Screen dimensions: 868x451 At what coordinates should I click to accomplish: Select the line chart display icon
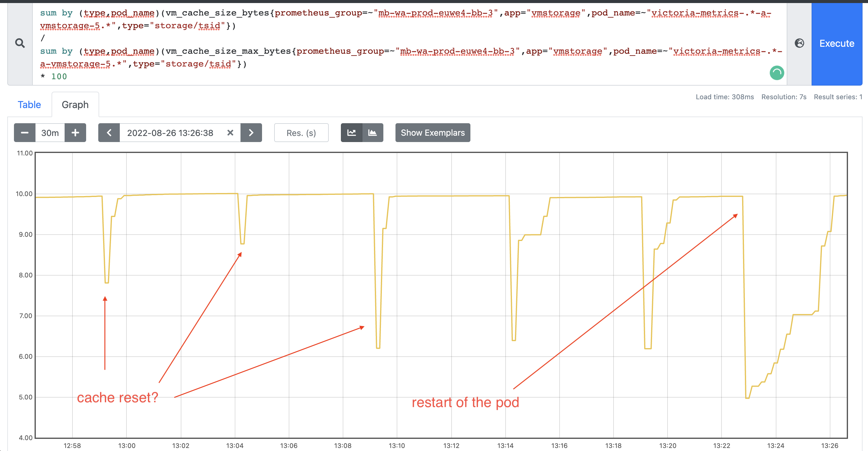pos(352,133)
